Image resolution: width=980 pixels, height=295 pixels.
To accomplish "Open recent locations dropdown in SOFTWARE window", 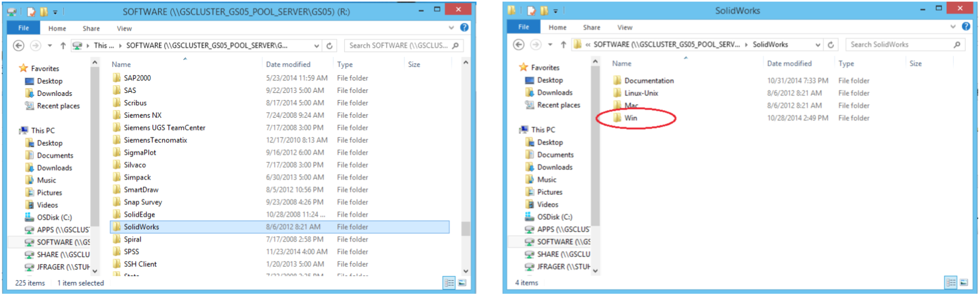I will (x=50, y=46).
